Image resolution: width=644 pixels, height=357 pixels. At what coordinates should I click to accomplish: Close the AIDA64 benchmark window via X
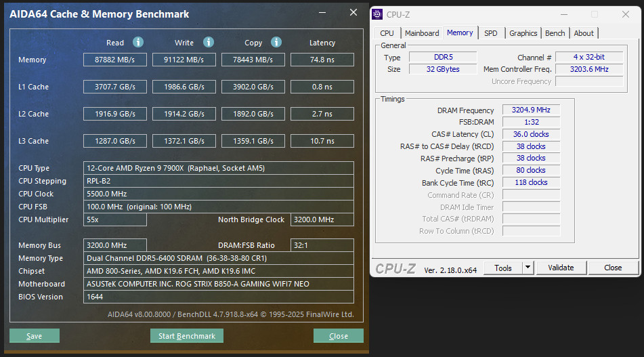pyautogui.click(x=353, y=13)
